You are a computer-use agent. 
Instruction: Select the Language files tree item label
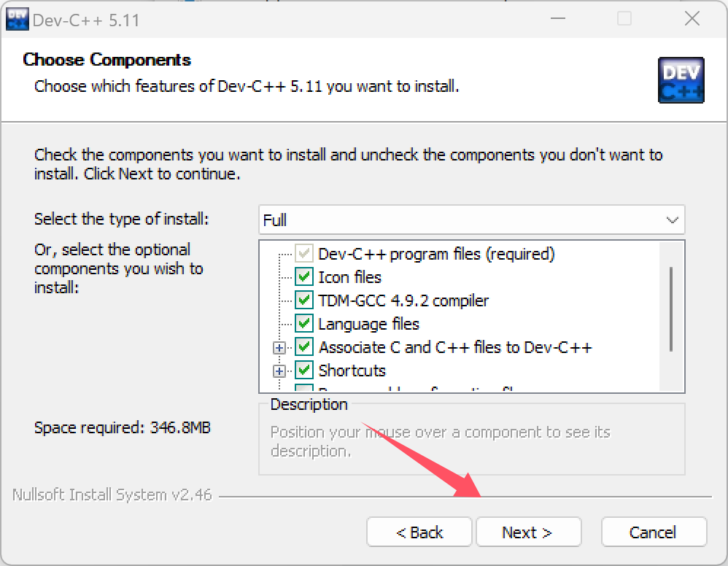coord(368,324)
